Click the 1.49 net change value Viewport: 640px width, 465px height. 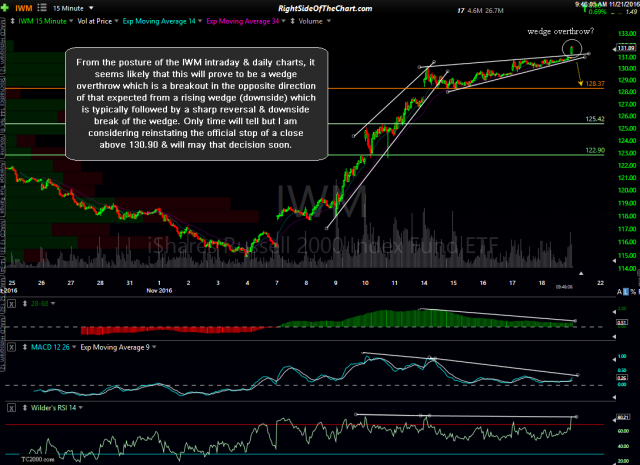coord(631,12)
